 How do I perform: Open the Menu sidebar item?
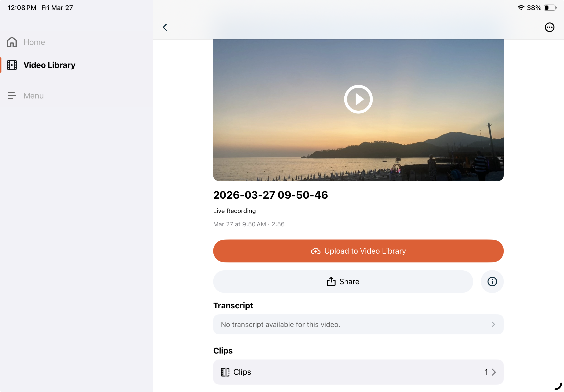coord(34,96)
